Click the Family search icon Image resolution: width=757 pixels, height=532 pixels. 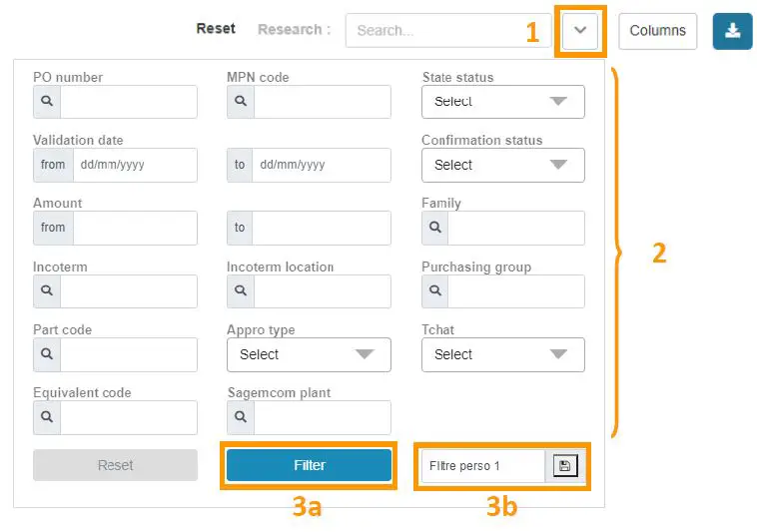click(435, 228)
